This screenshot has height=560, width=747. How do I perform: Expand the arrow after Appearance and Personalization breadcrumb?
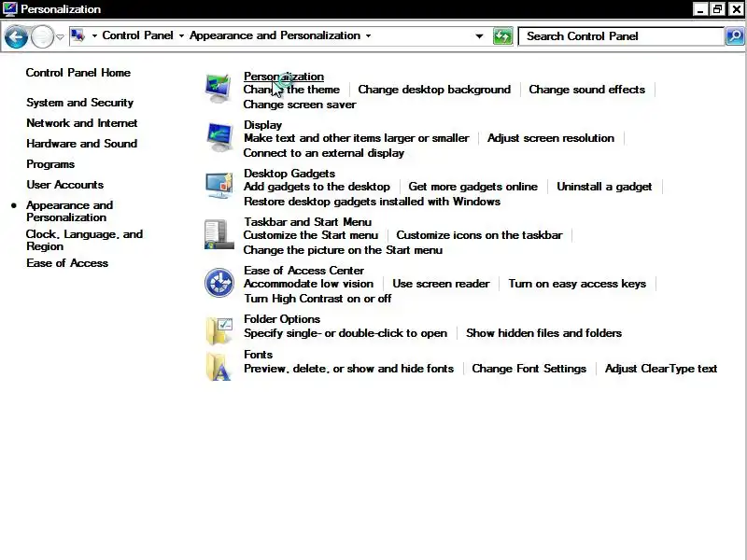click(x=368, y=35)
